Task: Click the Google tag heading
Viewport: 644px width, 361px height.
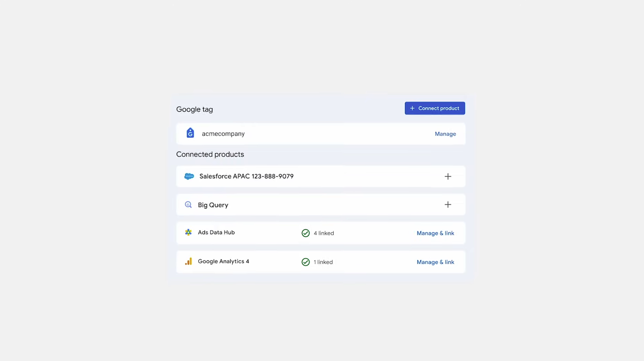Action: tap(194, 109)
